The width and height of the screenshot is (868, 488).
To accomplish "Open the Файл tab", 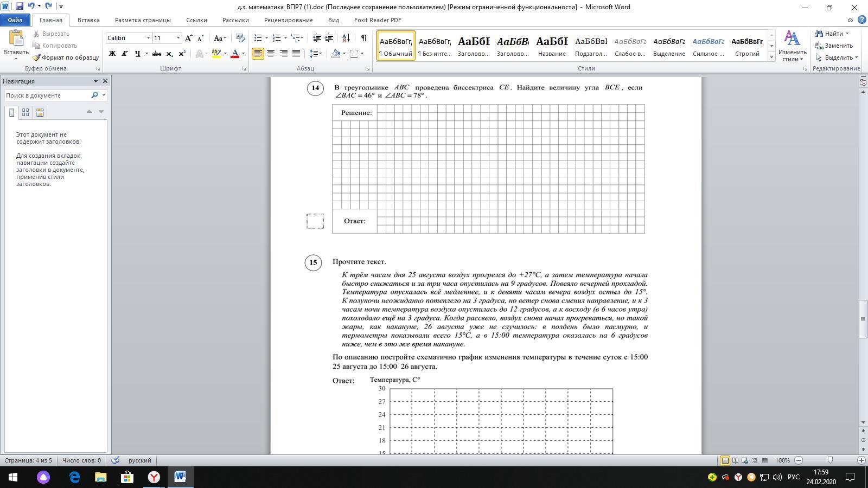I will click(15, 20).
